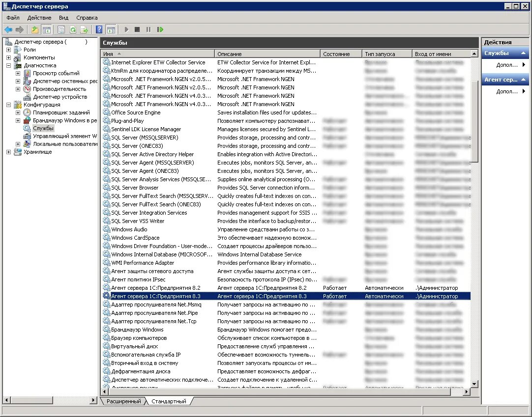Click the Start service play icon
The width and height of the screenshot is (532, 417).
(126, 30)
